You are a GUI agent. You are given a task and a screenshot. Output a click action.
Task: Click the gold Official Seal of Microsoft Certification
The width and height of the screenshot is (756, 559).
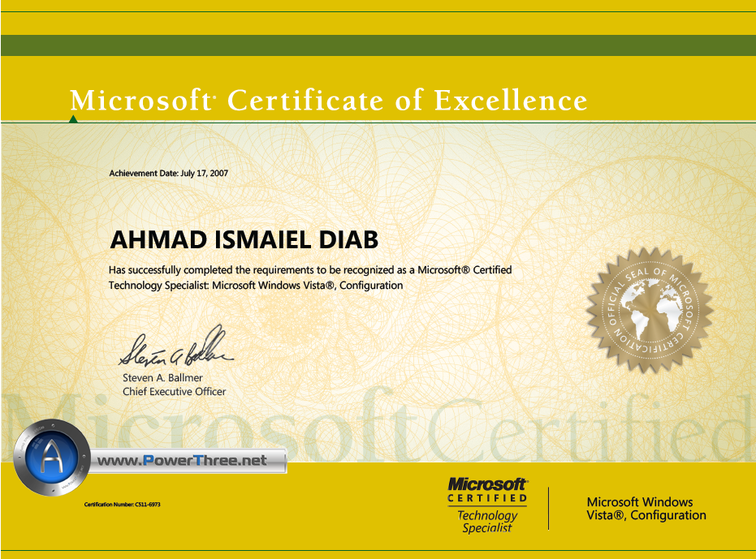coord(650,310)
